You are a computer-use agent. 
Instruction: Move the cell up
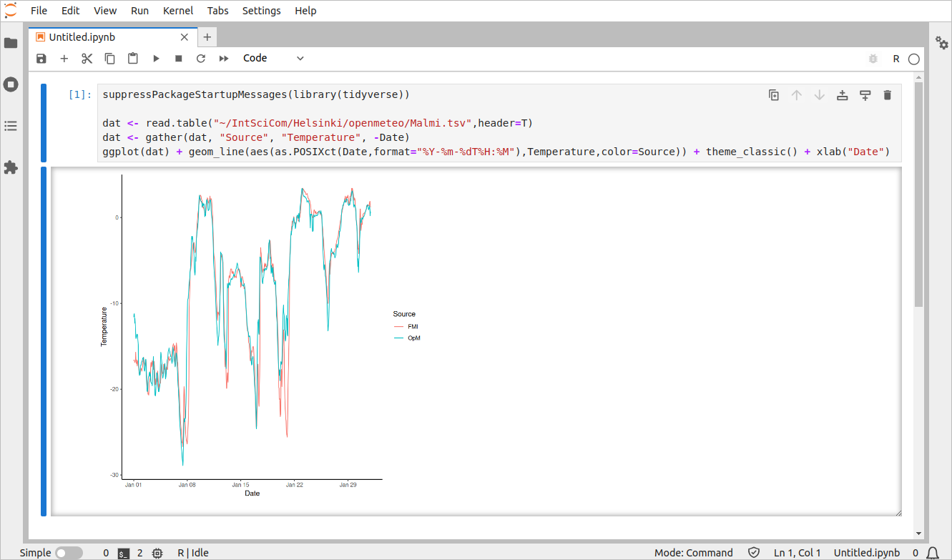[x=797, y=95]
